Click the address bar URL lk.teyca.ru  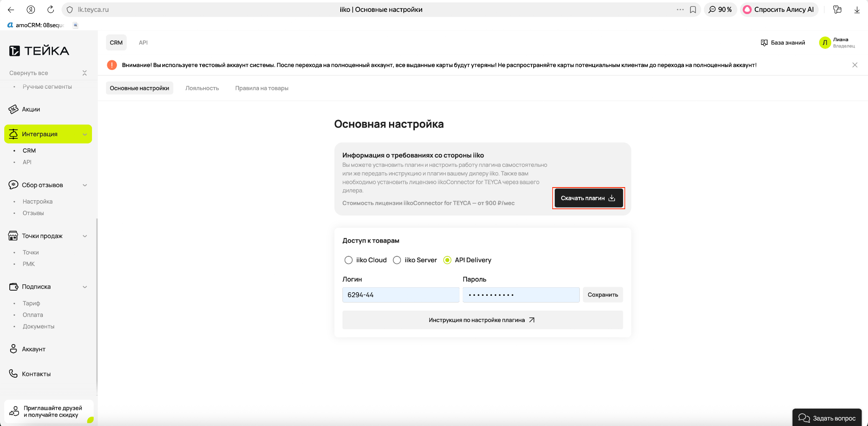(x=93, y=9)
